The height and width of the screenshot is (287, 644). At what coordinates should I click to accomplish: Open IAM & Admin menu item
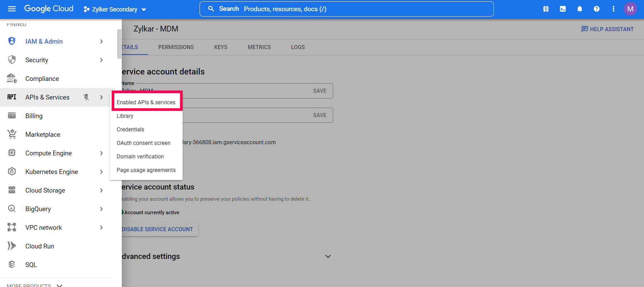coord(44,41)
